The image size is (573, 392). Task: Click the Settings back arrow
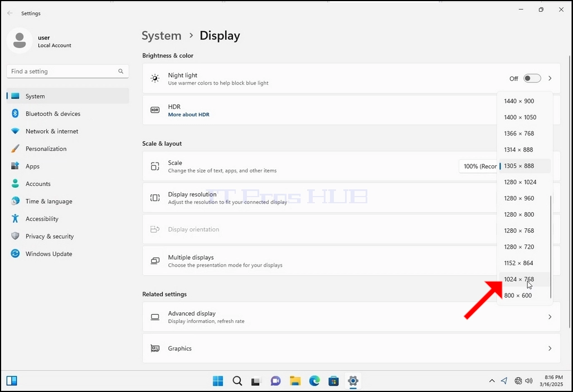[10, 13]
